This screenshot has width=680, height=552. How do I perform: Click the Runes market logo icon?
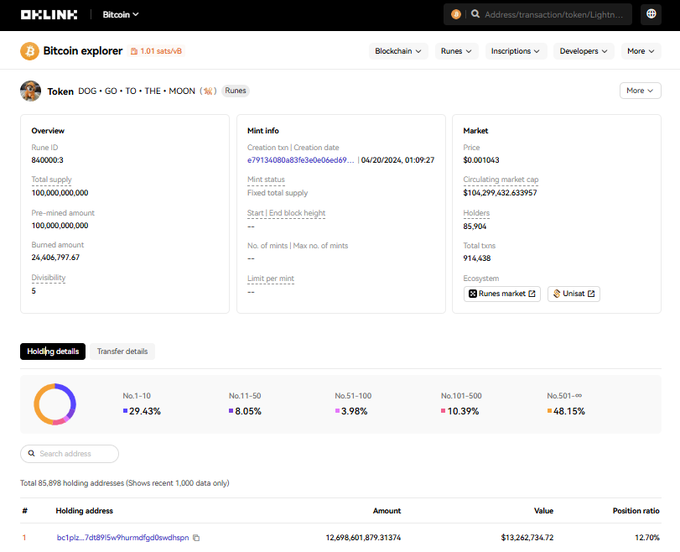point(473,294)
